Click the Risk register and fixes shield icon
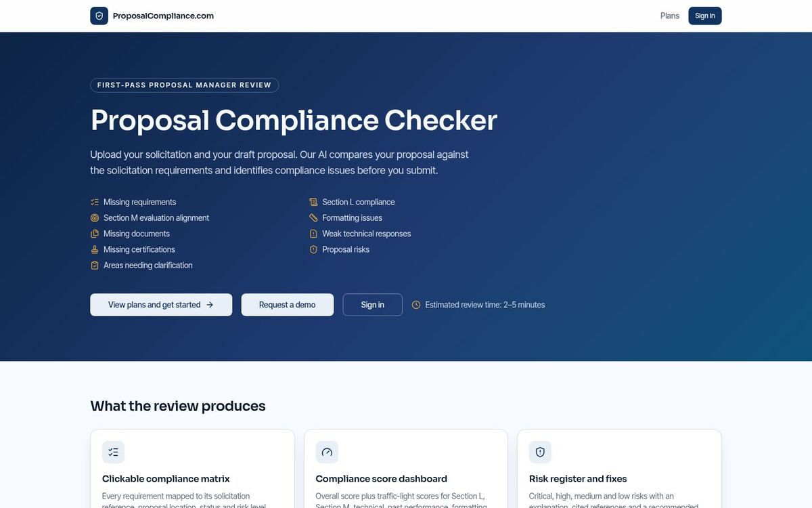Screen dimensions: 812x508 click(x=540, y=452)
